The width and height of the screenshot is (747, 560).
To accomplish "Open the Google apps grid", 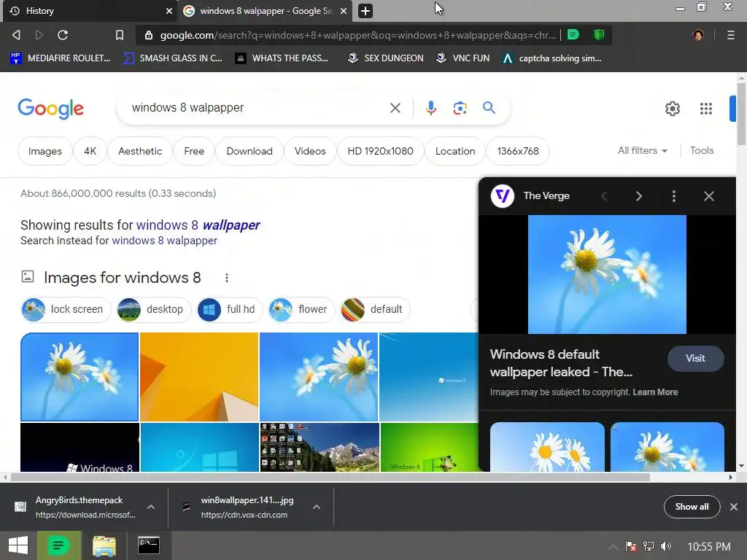I will click(x=706, y=109).
